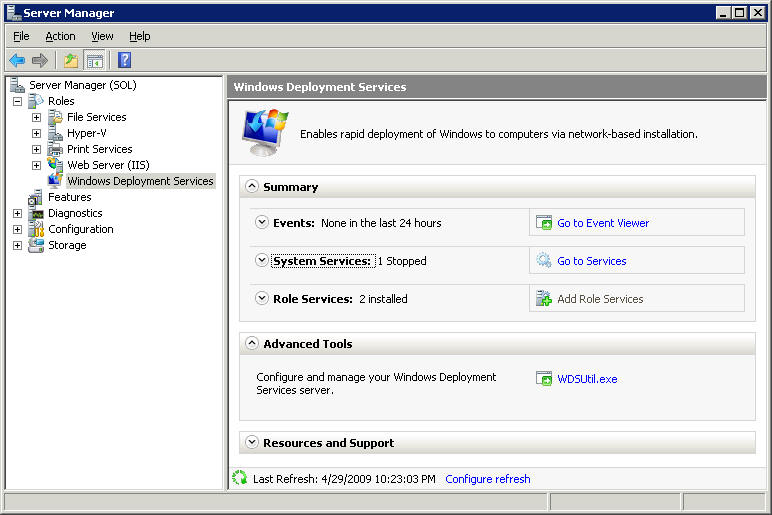Viewport: 772px width, 515px height.
Task: Select the Configuration tree label
Action: 81,229
